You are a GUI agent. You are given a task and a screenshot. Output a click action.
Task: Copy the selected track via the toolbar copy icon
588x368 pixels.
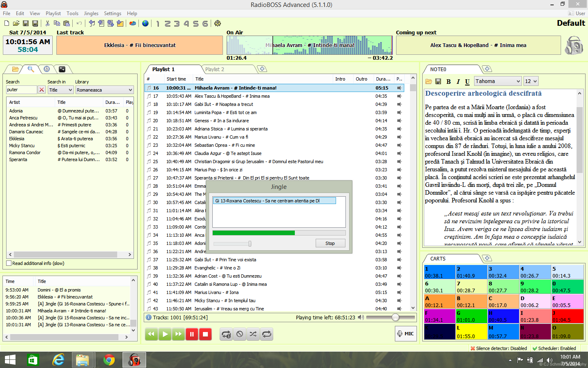[57, 23]
